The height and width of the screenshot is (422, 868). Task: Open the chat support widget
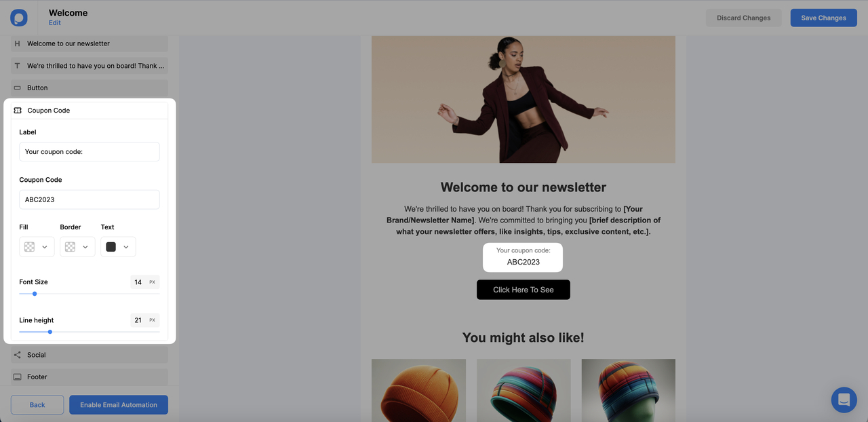844,400
